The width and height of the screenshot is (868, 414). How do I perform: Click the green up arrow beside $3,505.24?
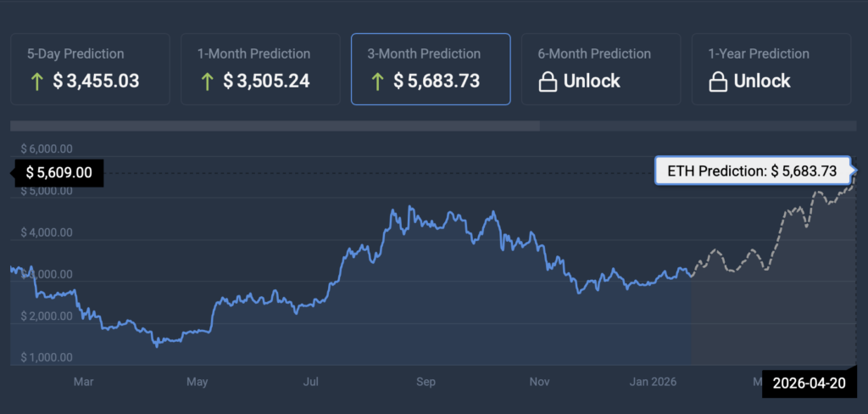[207, 81]
